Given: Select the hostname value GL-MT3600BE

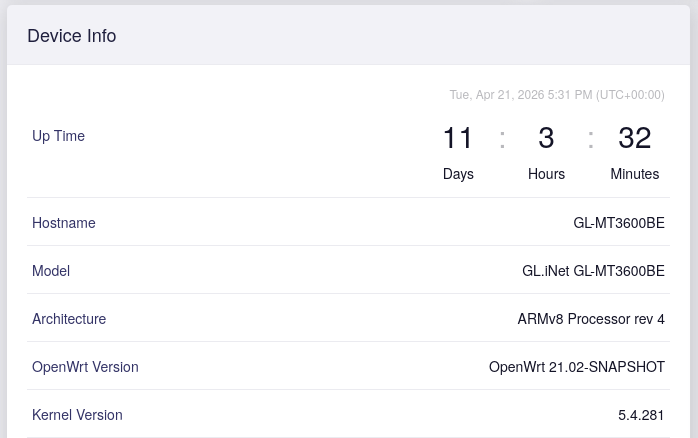Looking at the screenshot, I should 618,223.
